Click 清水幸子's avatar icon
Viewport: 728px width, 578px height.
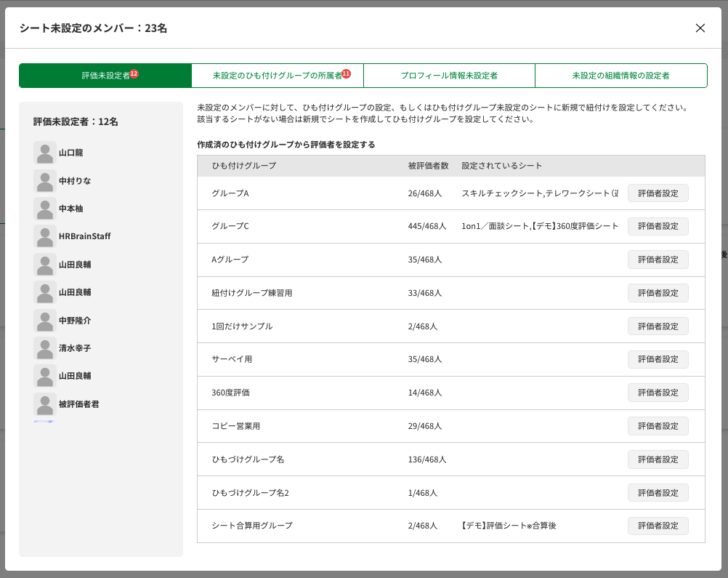[44, 348]
